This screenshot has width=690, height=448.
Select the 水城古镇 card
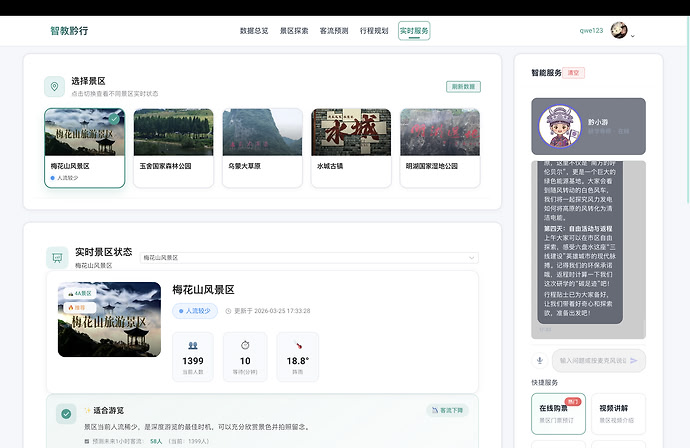pyautogui.click(x=351, y=148)
